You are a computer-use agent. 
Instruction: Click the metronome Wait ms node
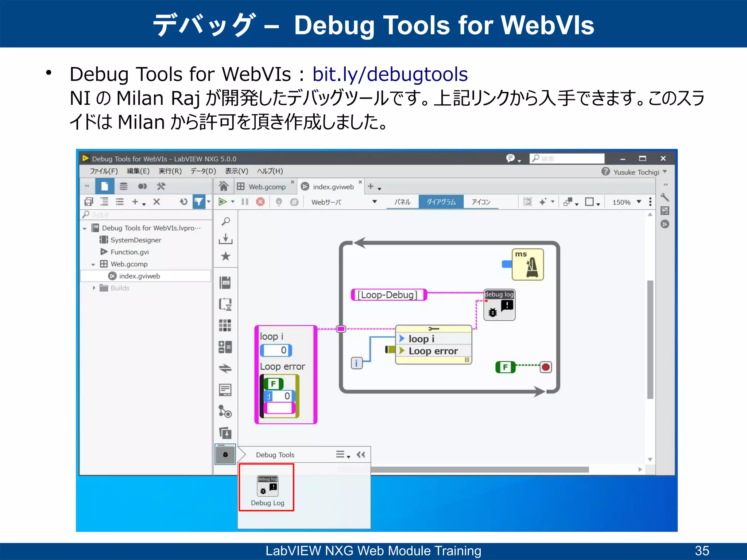click(528, 265)
